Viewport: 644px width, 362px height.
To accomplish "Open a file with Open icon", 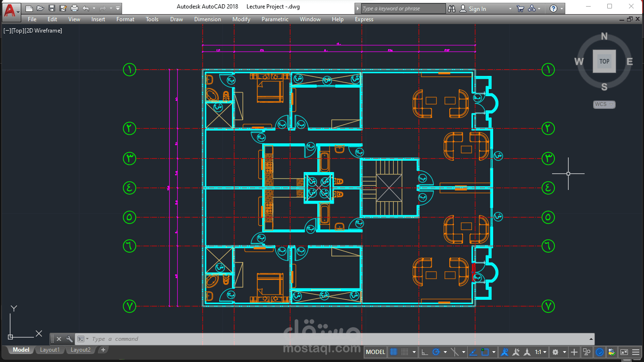I will tap(41, 8).
